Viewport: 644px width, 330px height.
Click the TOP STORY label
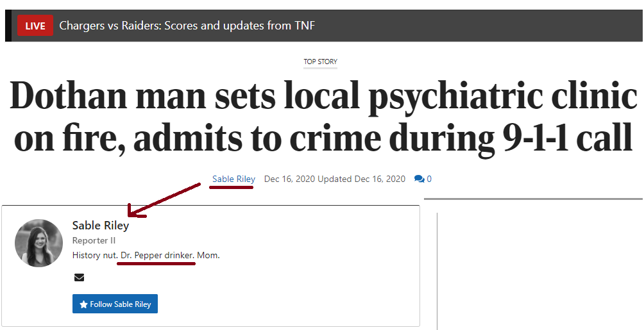coord(320,62)
